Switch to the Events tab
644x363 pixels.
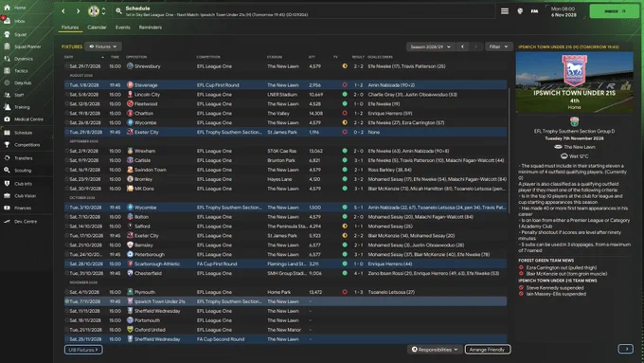click(122, 27)
